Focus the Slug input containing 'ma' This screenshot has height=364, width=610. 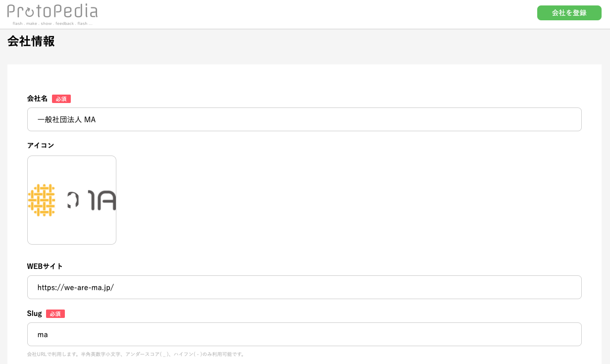point(305,334)
